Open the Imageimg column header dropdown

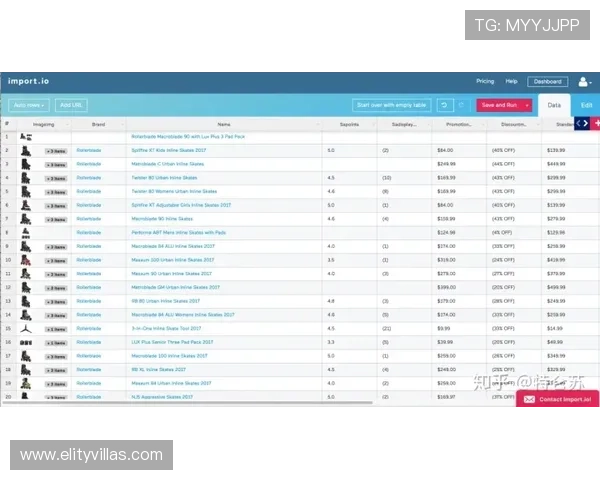(x=67, y=125)
